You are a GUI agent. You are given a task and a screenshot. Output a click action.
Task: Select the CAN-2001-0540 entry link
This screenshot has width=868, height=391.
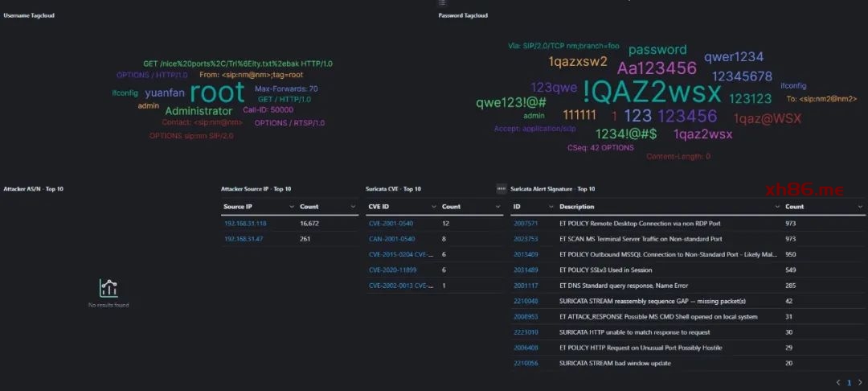click(391, 239)
